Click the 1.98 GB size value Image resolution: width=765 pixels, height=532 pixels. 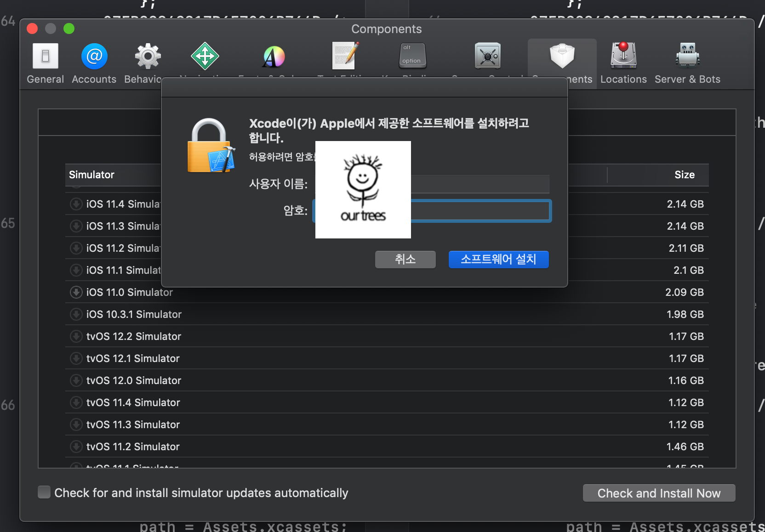click(x=685, y=314)
